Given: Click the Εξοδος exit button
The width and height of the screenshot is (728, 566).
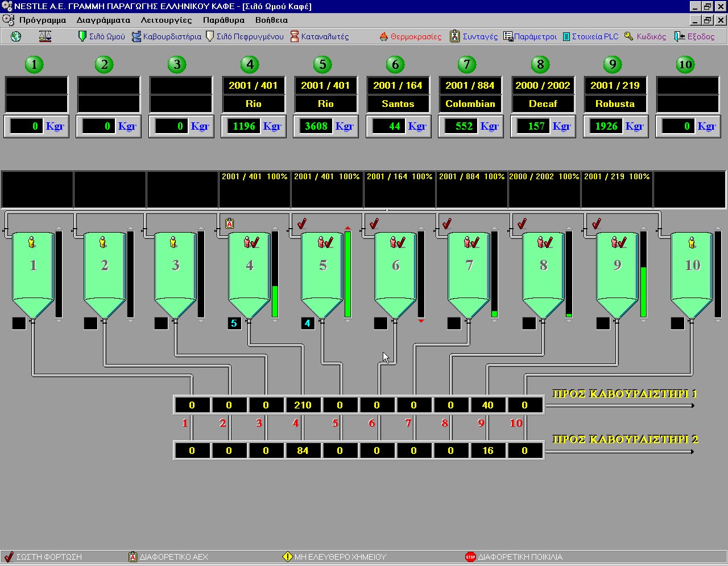Looking at the screenshot, I should pyautogui.click(x=694, y=36).
